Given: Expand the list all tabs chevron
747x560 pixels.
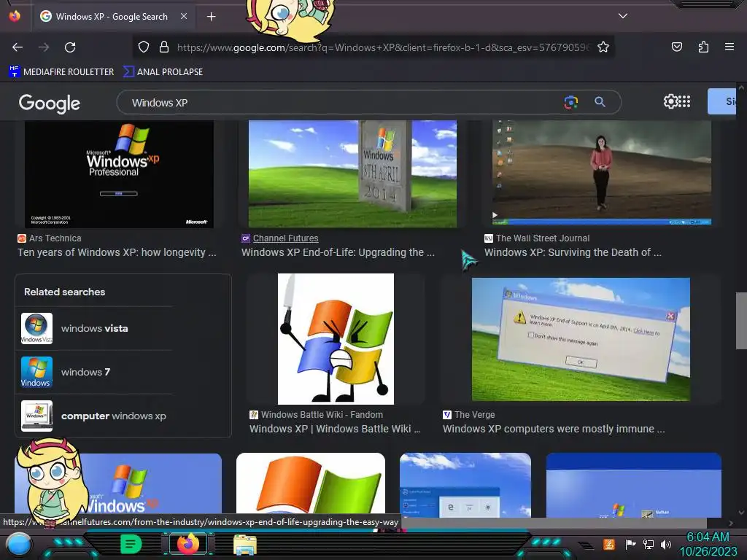Looking at the screenshot, I should [x=622, y=16].
